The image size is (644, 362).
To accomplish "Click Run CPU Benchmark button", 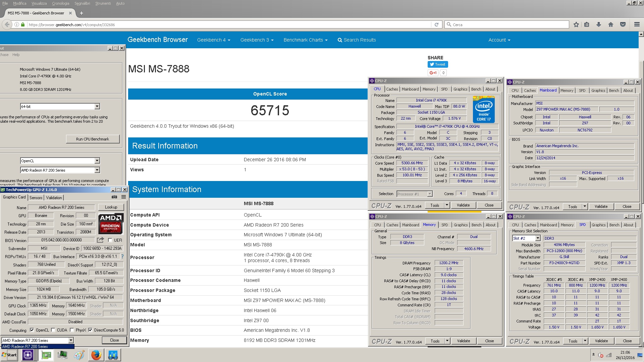I will coord(93,139).
